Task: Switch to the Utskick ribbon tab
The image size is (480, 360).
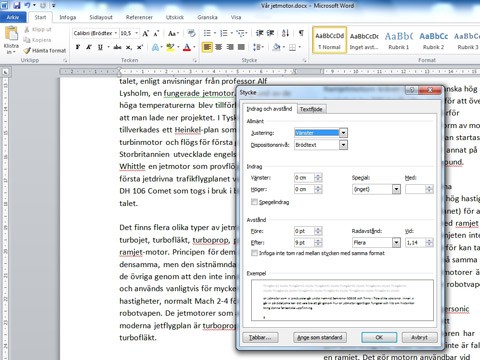Action: click(175, 17)
